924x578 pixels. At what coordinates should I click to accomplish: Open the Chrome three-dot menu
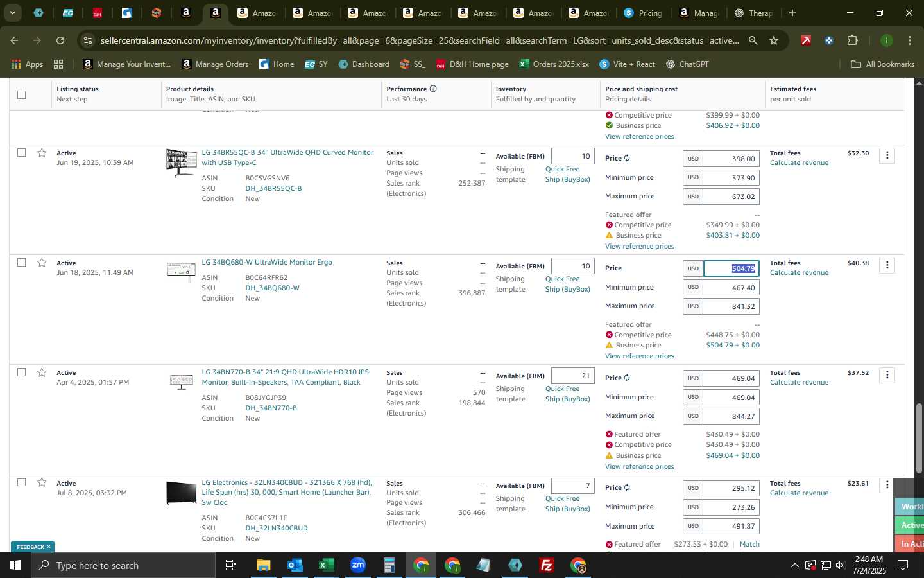pos(910,40)
